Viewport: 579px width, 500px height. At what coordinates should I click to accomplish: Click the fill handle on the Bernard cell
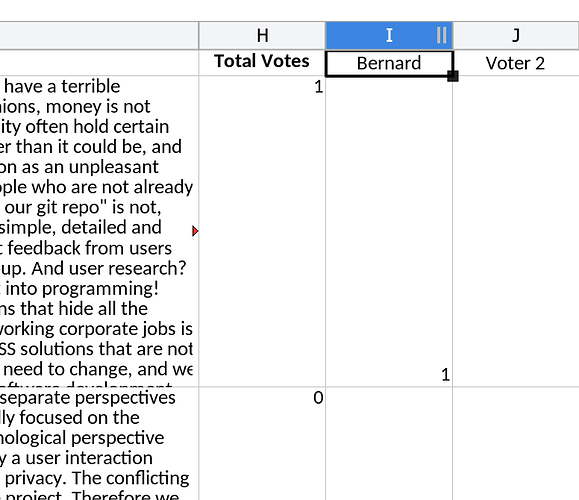[x=453, y=76]
